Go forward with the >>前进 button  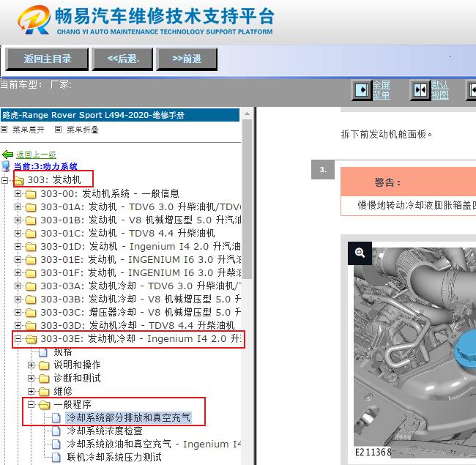(x=187, y=59)
